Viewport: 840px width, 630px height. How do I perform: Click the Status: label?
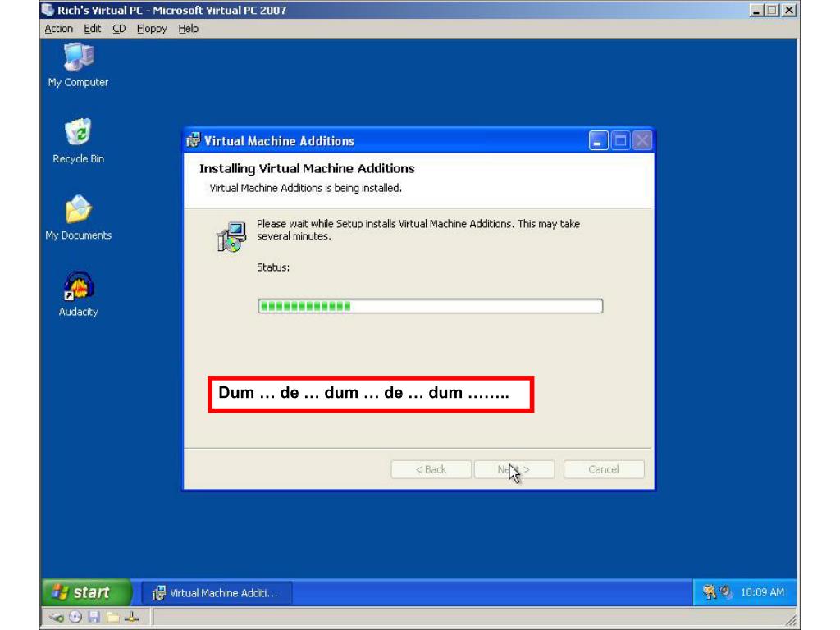point(273,267)
